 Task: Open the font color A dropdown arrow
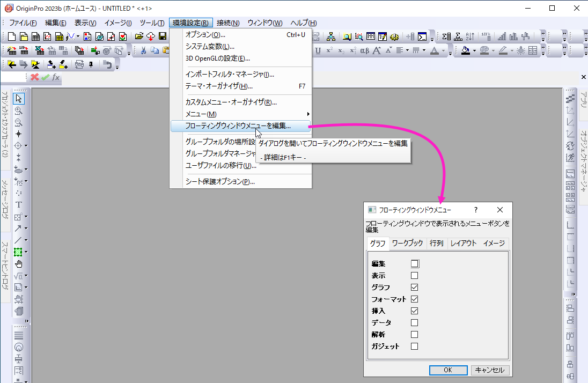click(443, 50)
